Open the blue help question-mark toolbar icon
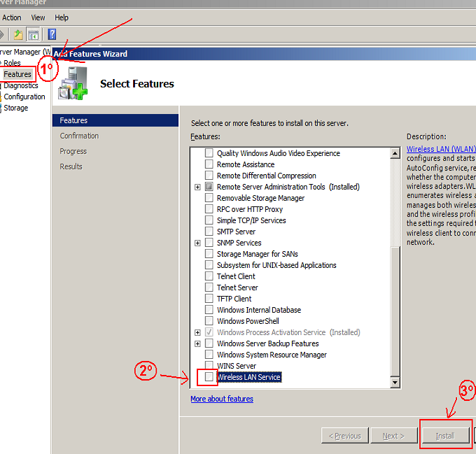Viewport: 476px width, 454px height. [x=52, y=34]
